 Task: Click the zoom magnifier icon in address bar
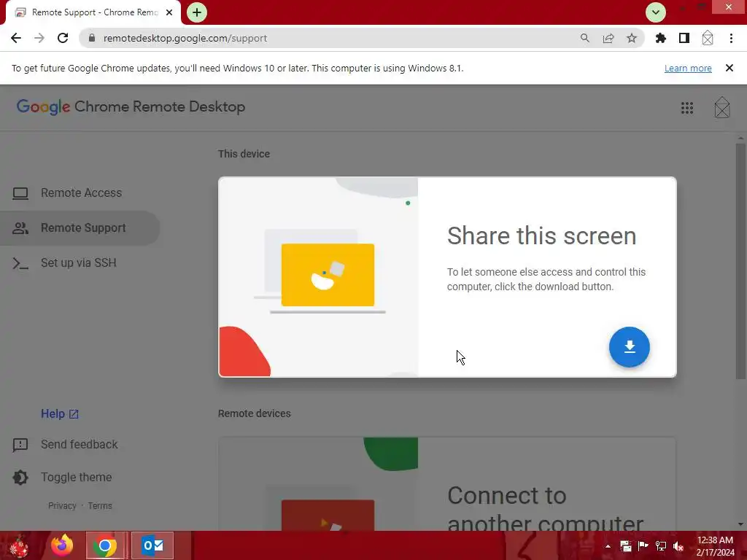584,38
